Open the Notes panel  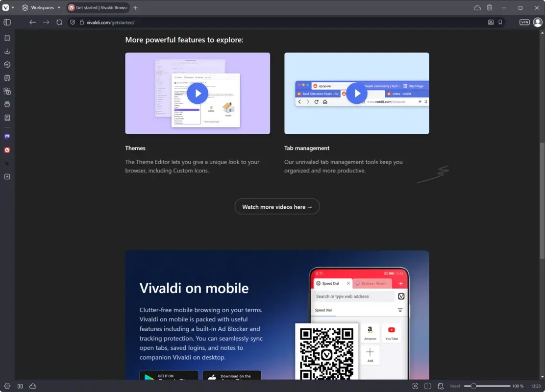click(7, 77)
